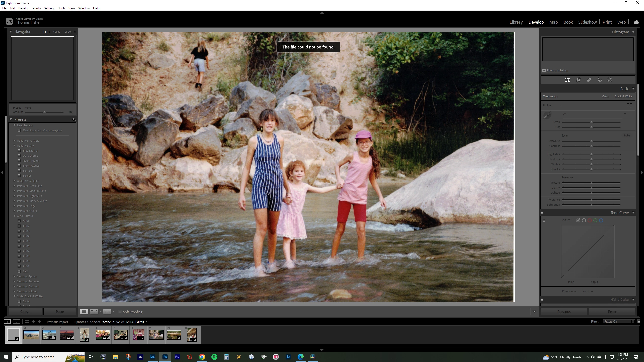Screen dimensions: 644x362
Task: Open the Profile Browser grid icon
Action: (629, 105)
